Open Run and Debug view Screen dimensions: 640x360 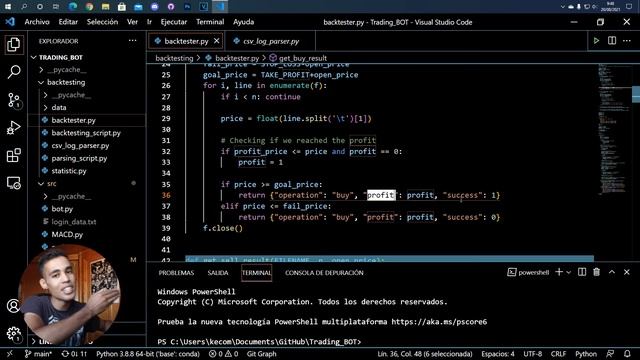13,128
